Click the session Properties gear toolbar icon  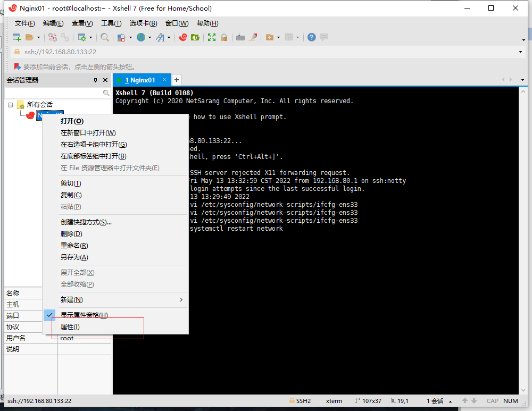click(82, 37)
